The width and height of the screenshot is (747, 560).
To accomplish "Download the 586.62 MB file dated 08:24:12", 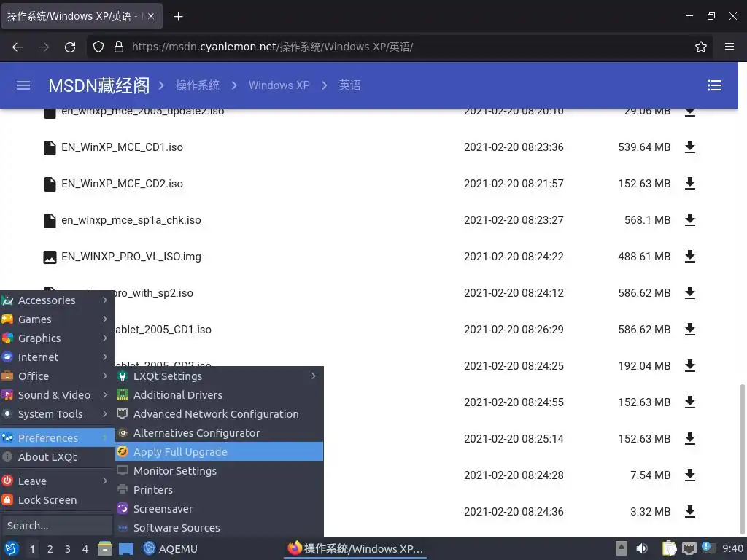I will (x=690, y=293).
